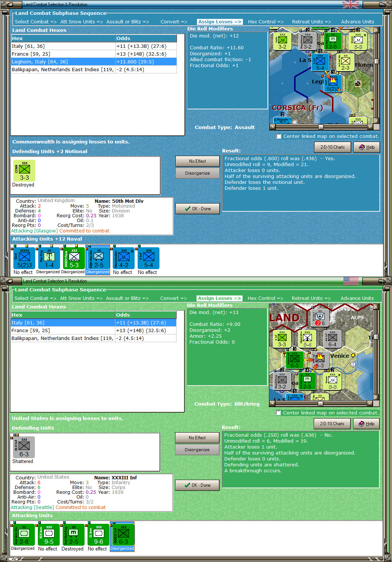Click horizontal scrollbar thumb of top map
The image size is (392, 562).
(321, 127)
